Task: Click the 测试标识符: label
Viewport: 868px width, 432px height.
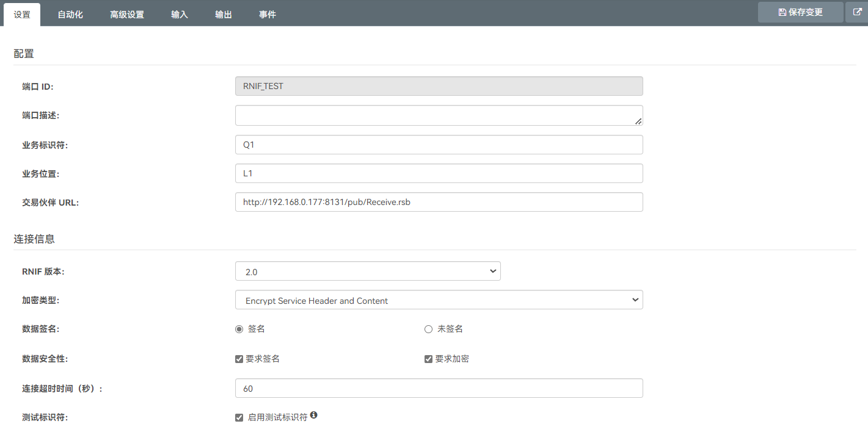Action: (45, 418)
